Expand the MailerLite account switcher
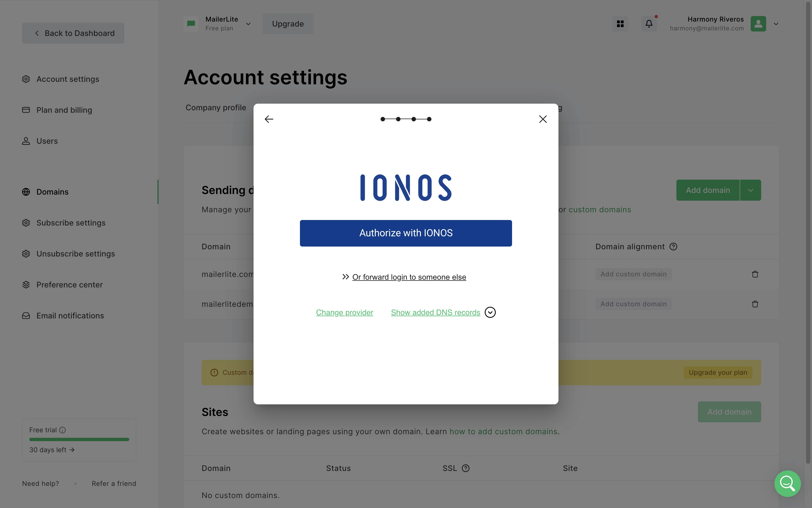Image resolution: width=812 pixels, height=508 pixels. (248, 24)
